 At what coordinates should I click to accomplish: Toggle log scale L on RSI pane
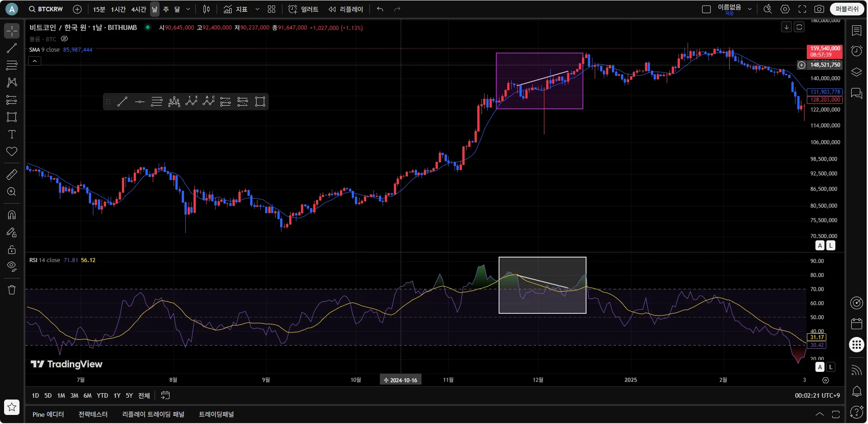pos(830,367)
